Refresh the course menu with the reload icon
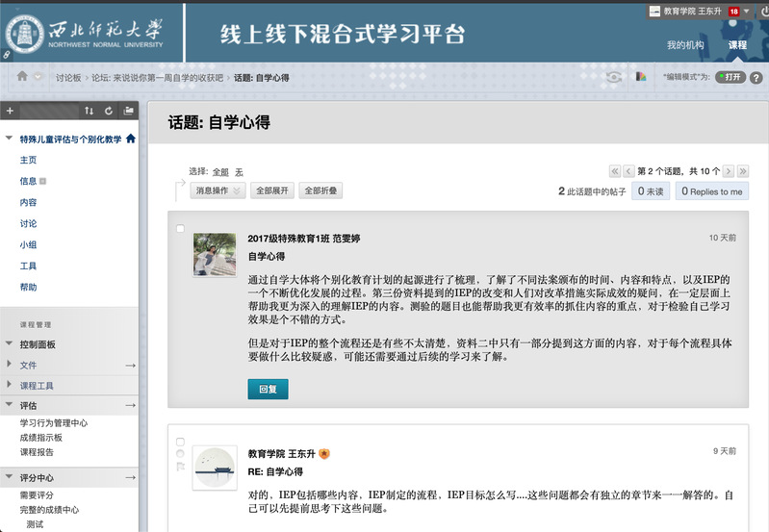 tap(109, 111)
